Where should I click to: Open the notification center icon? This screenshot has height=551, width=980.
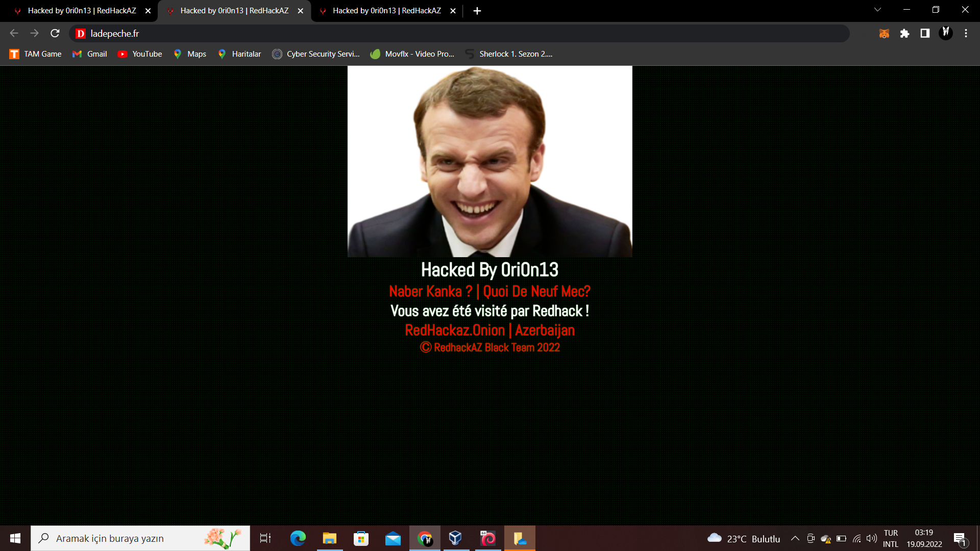[x=960, y=538]
